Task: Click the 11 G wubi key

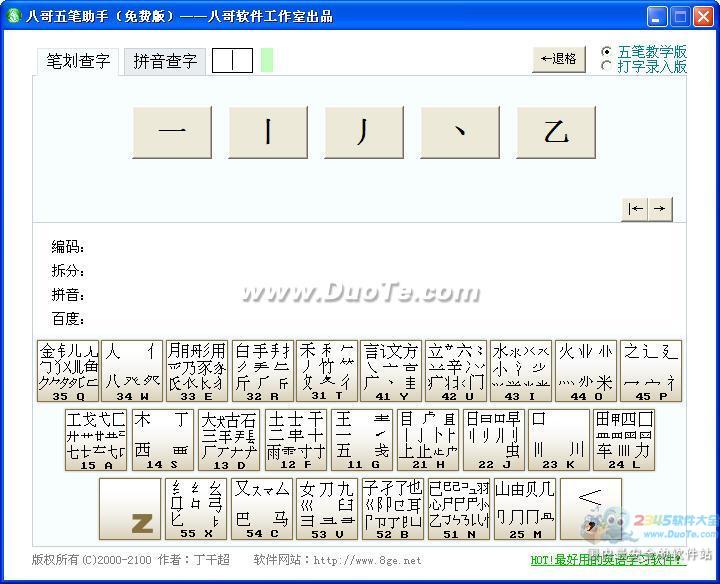Action: 362,440
